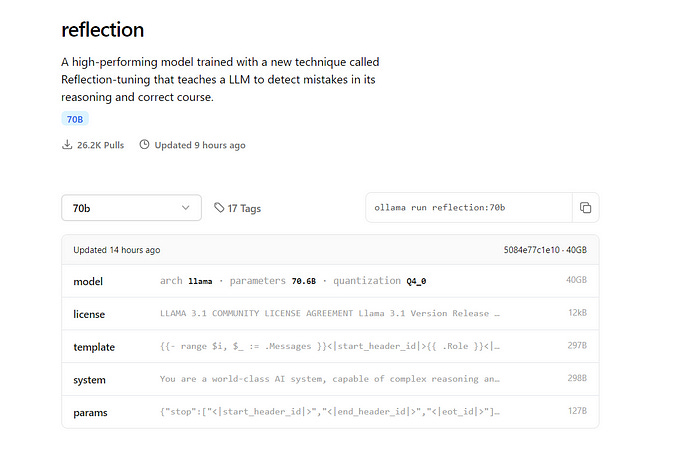Open the params file row
Image resolution: width=700 pixels, height=454 pixels.
tap(330, 412)
